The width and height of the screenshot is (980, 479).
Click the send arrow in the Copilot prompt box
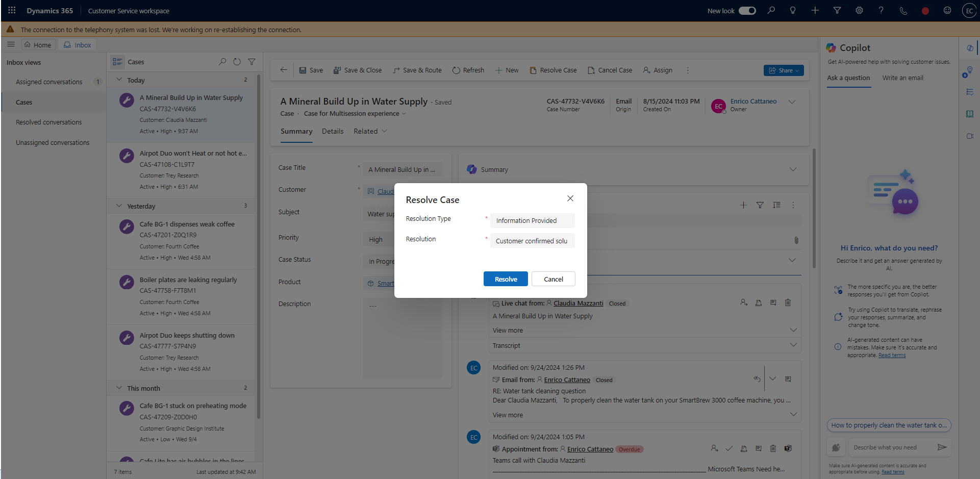tap(943, 447)
